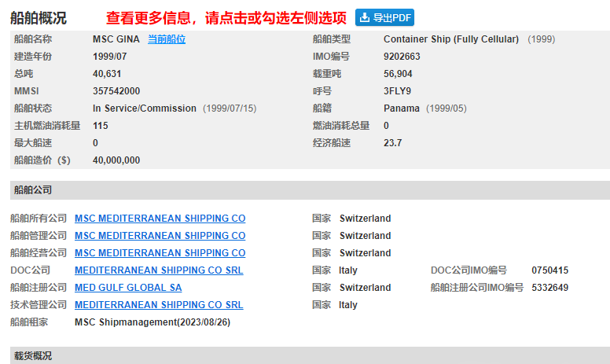Select the country Switzerland in the 船舶注册公司 row

365,288
